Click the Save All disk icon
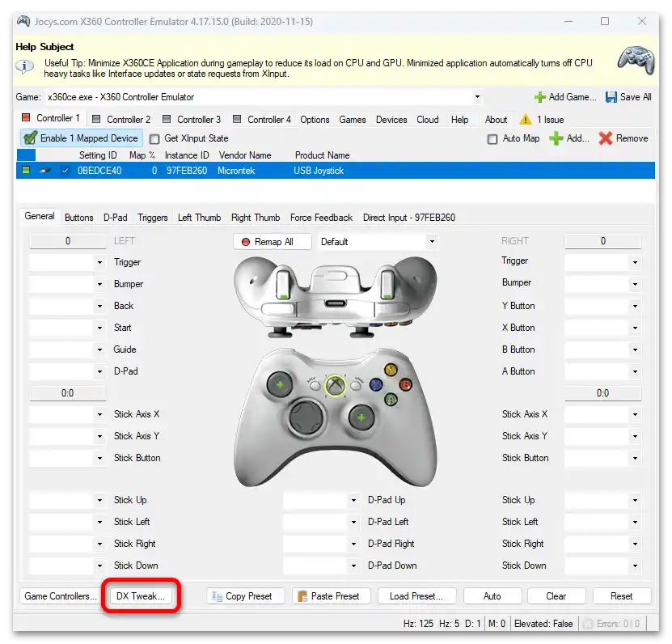672x644 pixels. pyautogui.click(x=611, y=96)
